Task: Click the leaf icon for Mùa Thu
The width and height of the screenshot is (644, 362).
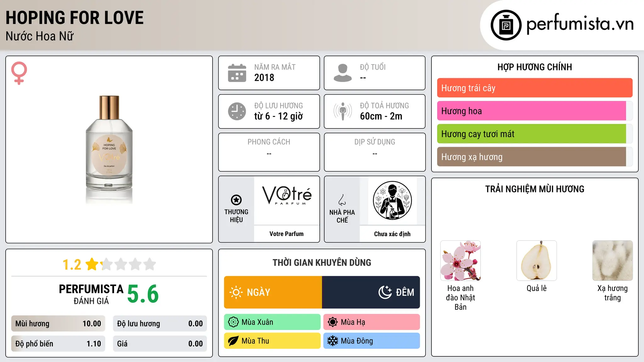Action: pos(233,341)
